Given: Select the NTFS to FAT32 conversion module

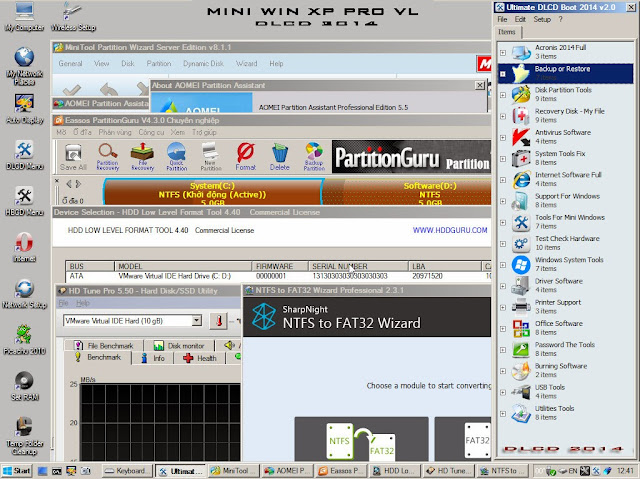Looking at the screenshot, I should 361,439.
